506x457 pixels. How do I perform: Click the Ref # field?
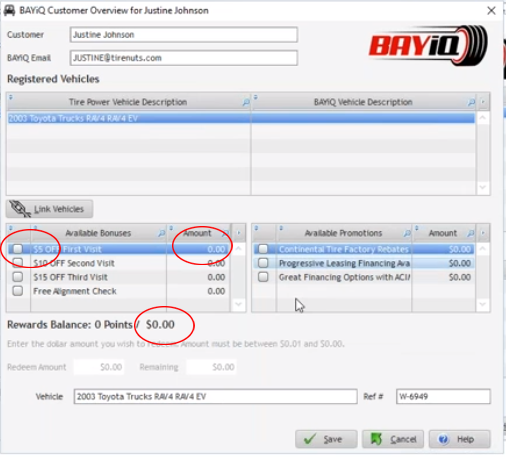443,396
